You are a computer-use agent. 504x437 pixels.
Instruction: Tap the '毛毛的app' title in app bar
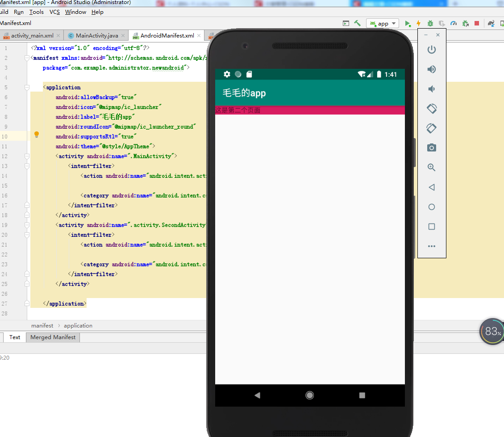pyautogui.click(x=244, y=93)
